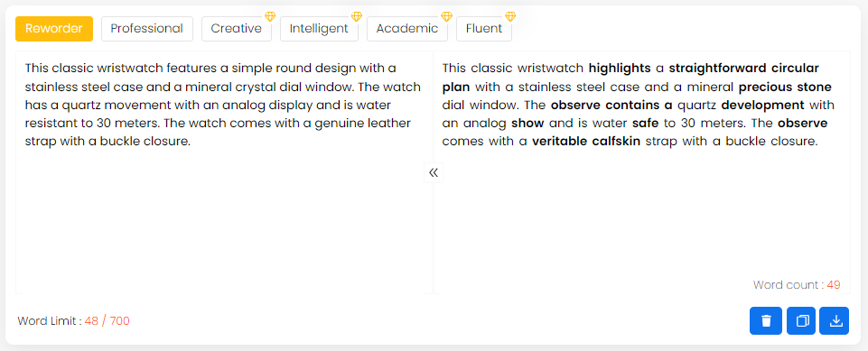Click premium diamond icon on Creative
The image size is (868, 351).
tap(270, 16)
